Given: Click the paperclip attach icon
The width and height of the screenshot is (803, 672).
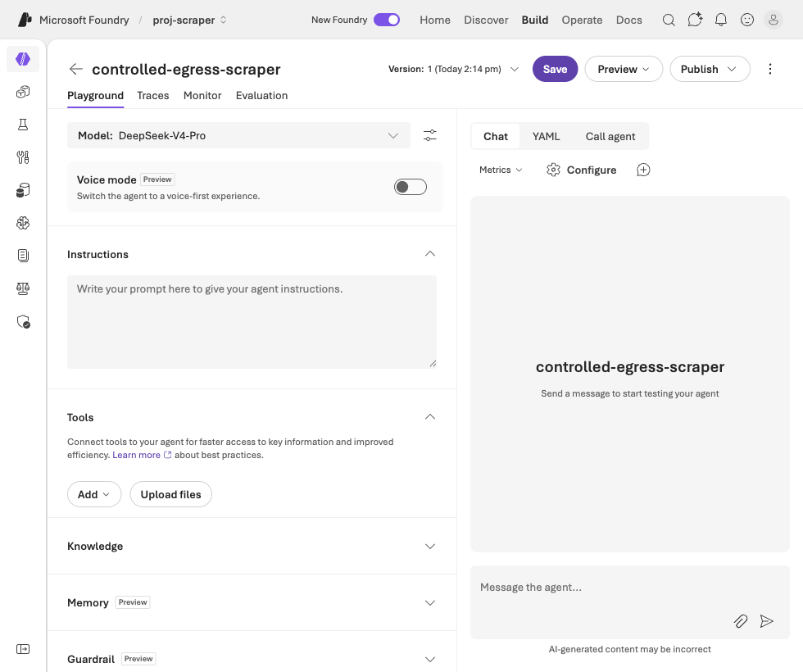Looking at the screenshot, I should tap(741, 621).
